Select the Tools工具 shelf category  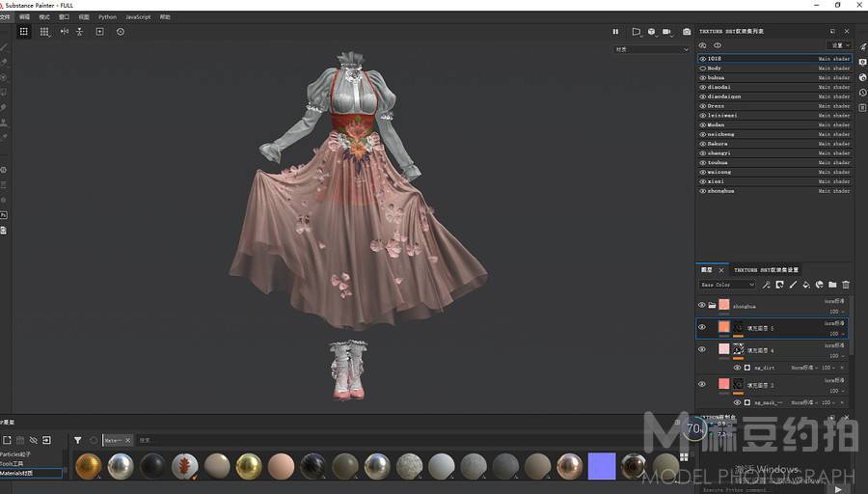click(x=13, y=463)
